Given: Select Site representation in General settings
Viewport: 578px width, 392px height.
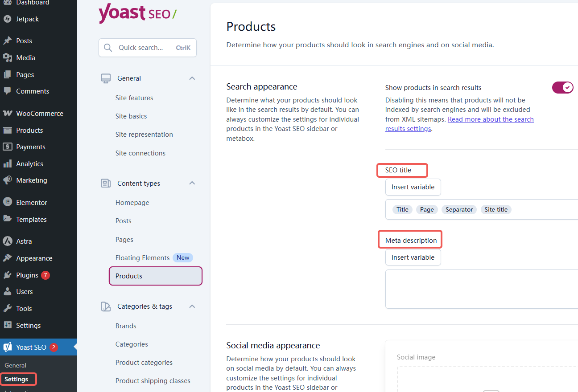Looking at the screenshot, I should tap(144, 134).
